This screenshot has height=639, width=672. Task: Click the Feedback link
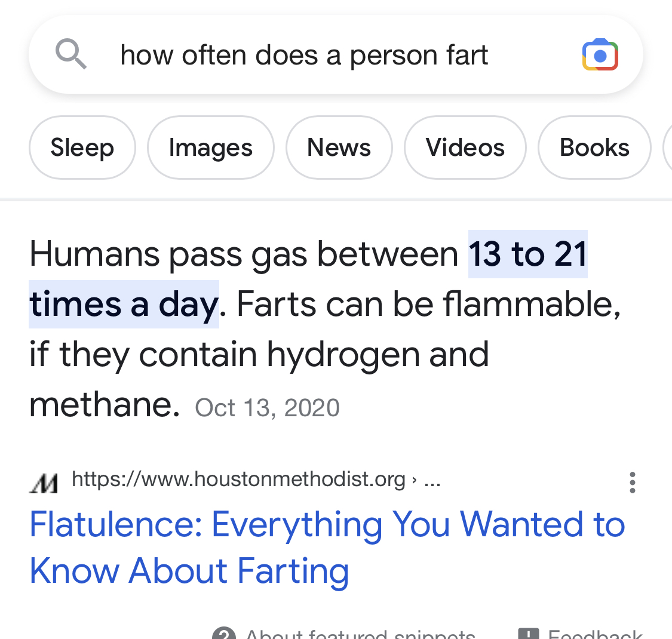pyautogui.click(x=594, y=634)
